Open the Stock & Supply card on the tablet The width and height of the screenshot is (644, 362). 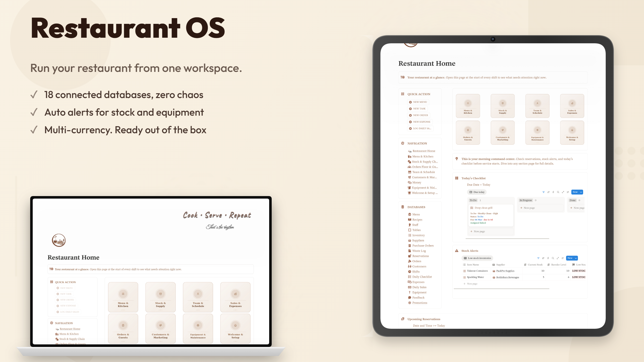point(503,106)
